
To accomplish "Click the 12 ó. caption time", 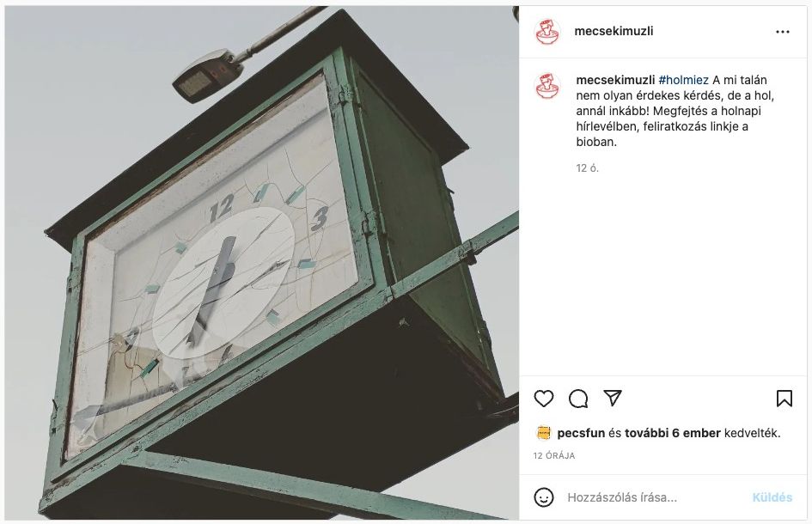I will pos(587,168).
